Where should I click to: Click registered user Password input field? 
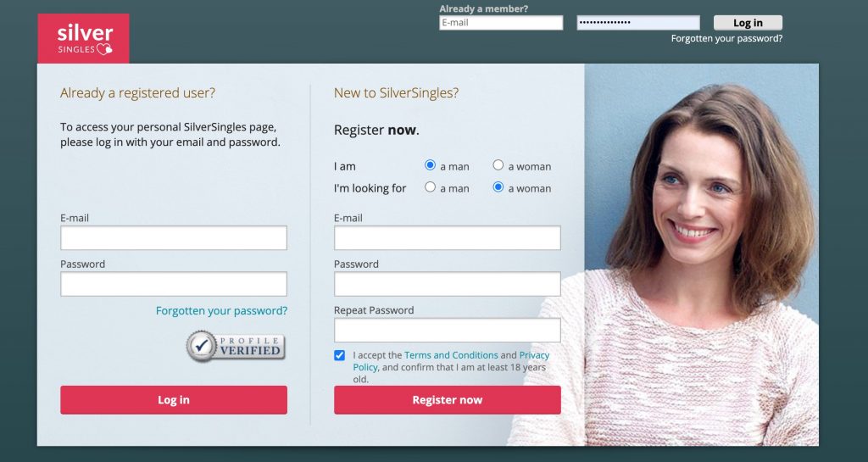point(174,284)
